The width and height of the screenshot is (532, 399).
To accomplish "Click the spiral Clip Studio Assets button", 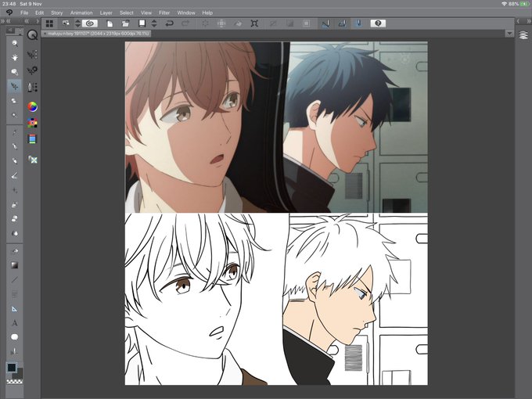I will [x=90, y=23].
